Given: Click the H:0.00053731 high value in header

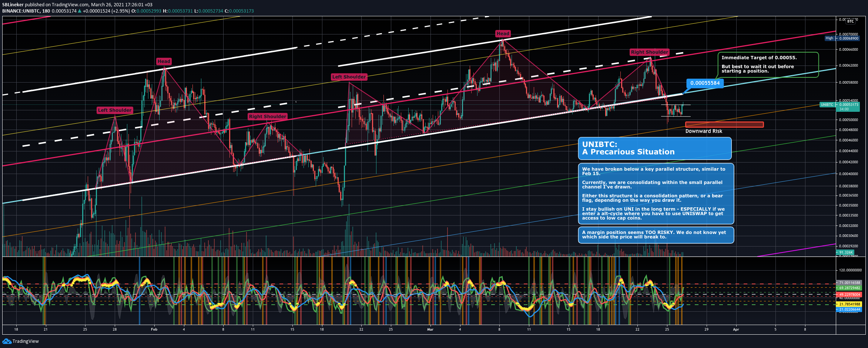Looking at the screenshot, I should click(178, 11).
